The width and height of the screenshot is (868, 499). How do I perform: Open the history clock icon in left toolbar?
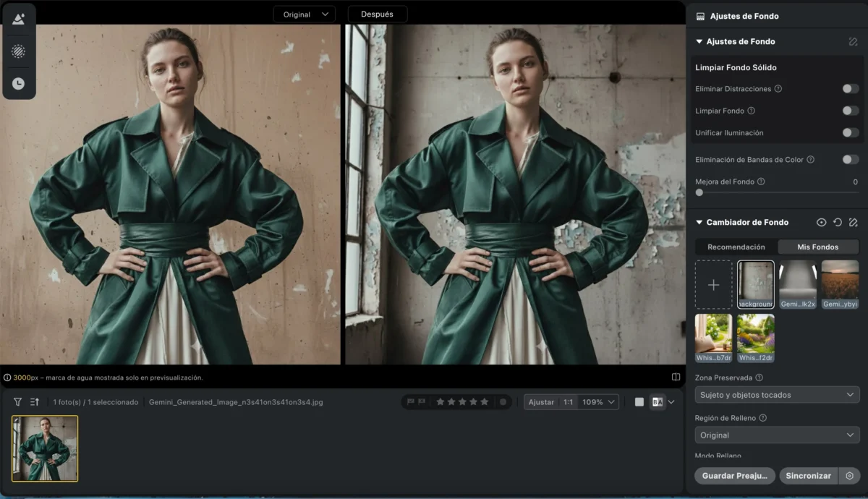pyautogui.click(x=18, y=84)
